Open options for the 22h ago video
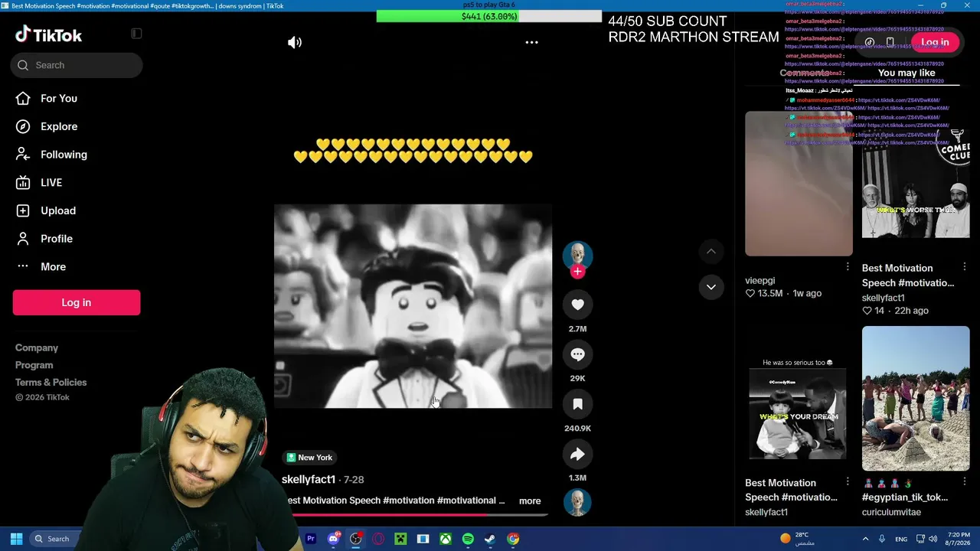980x551 pixels. [965, 266]
